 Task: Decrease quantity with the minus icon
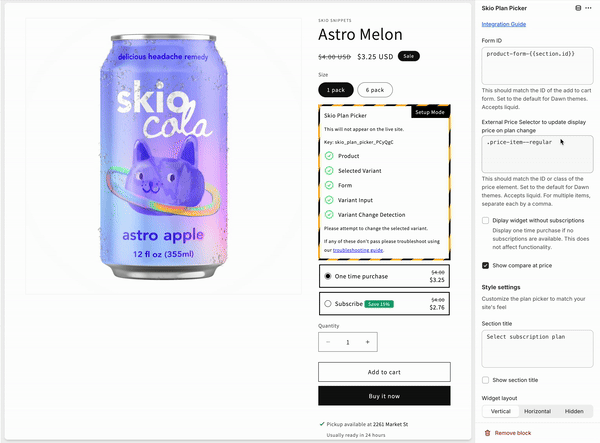tap(328, 342)
